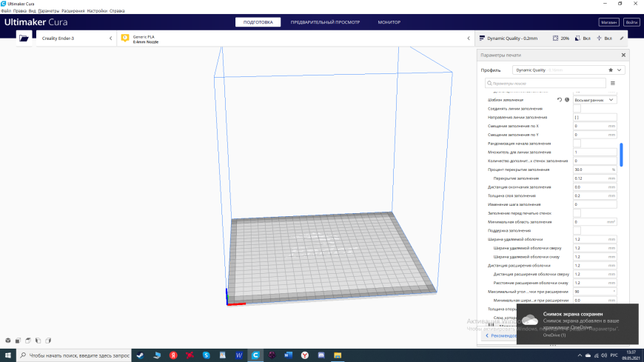Click the favorites star in profile field
The width and height of the screenshot is (644, 362).
pos(611,70)
